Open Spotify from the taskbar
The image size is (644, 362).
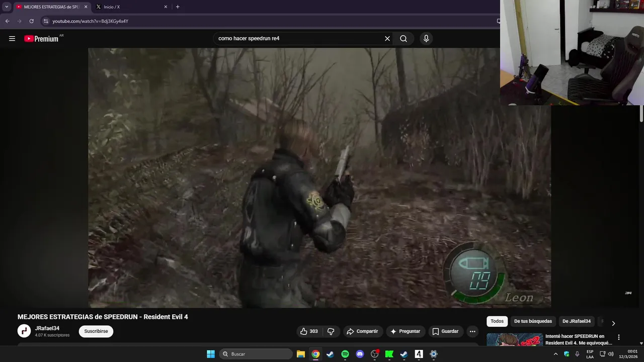[345, 354]
